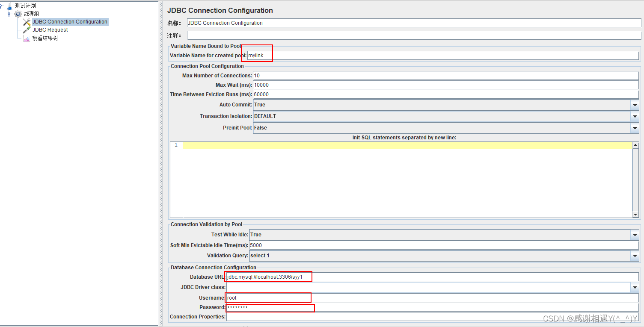Click the Max Number of Connections field
Image resolution: width=644 pixels, height=327 pixels.
[x=446, y=76]
